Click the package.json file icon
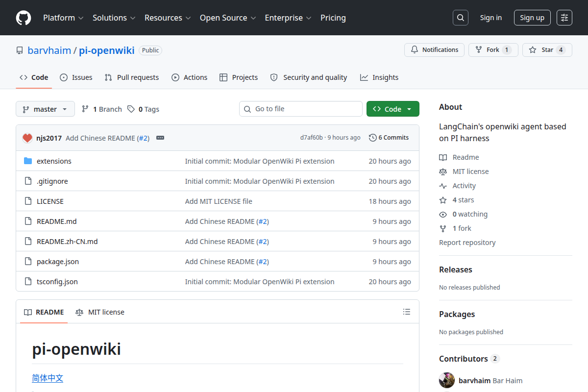Screen dimensions: 588x392 click(28, 262)
